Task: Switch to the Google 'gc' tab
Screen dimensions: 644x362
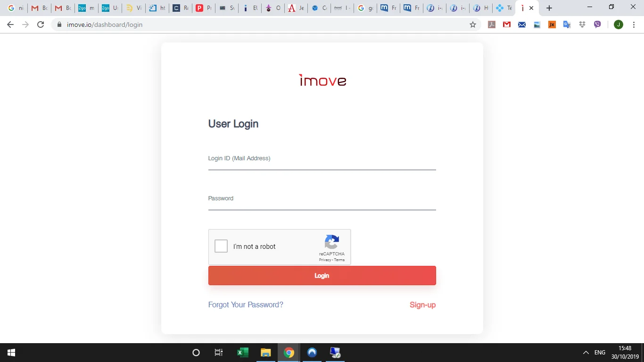Action: (x=366, y=8)
